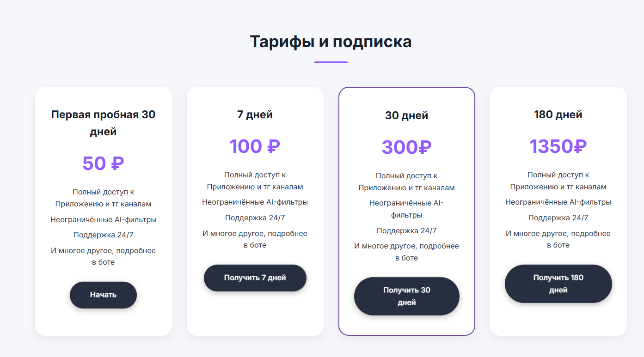Click "Поддержка 24/7" in the trial card
This screenshot has width=644, height=357.
tap(103, 235)
